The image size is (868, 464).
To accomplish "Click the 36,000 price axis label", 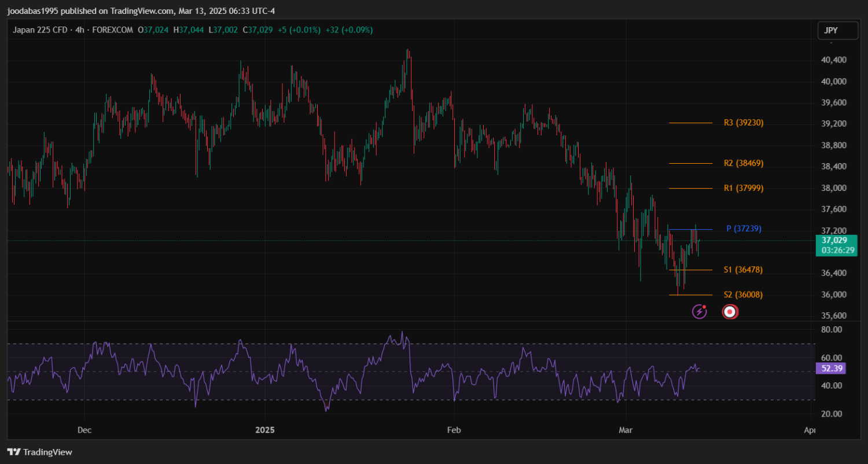I will point(834,294).
